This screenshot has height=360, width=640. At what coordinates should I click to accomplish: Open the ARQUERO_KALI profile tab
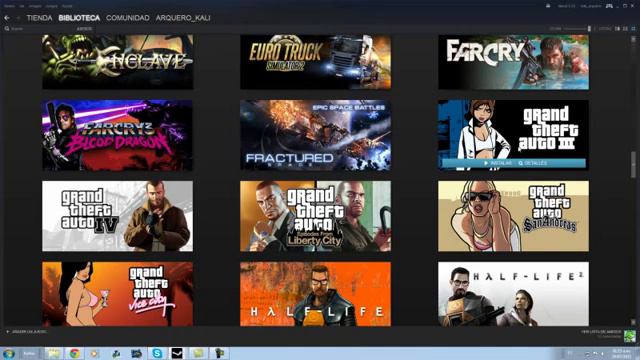(183, 18)
